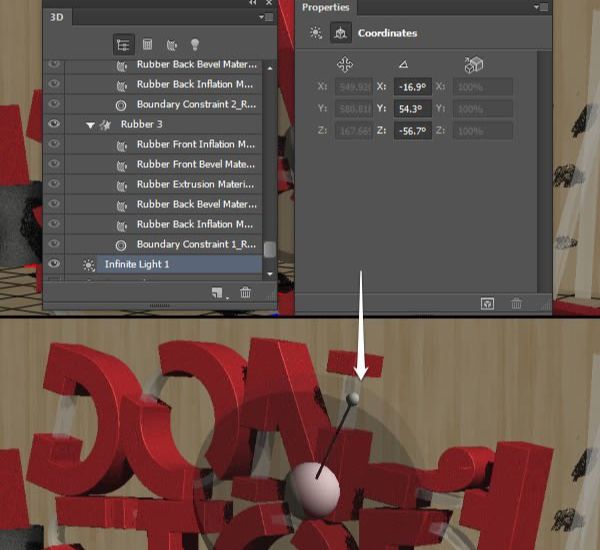Select Boundary Constraint 2_R item

[196, 104]
